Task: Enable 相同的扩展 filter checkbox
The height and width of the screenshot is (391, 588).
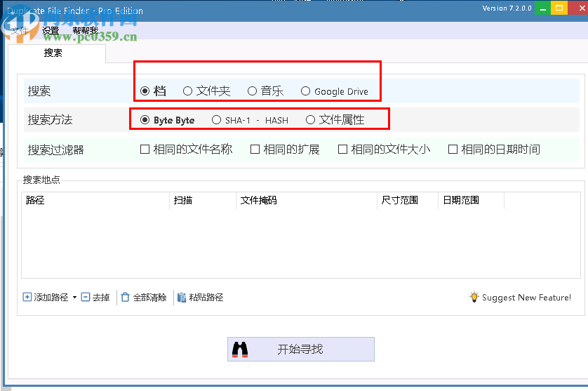Action: tap(255, 150)
